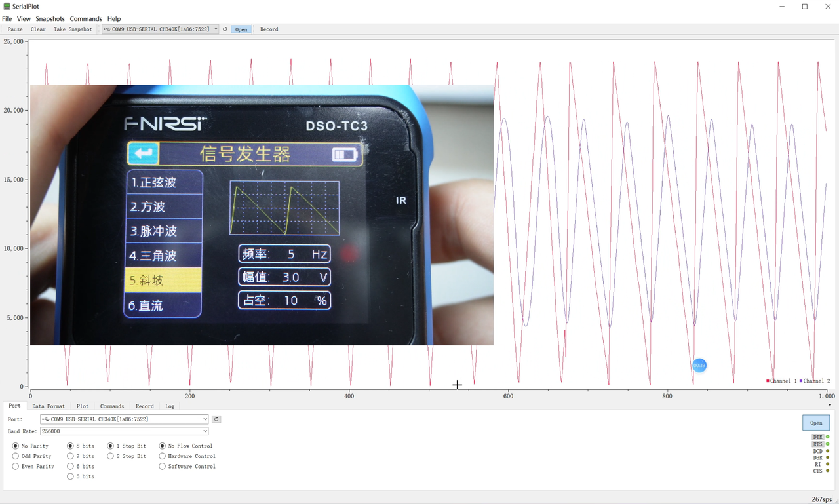Viewport: 839px width, 504px height.
Task: Open the Commands menu in menu bar
Action: click(x=86, y=19)
